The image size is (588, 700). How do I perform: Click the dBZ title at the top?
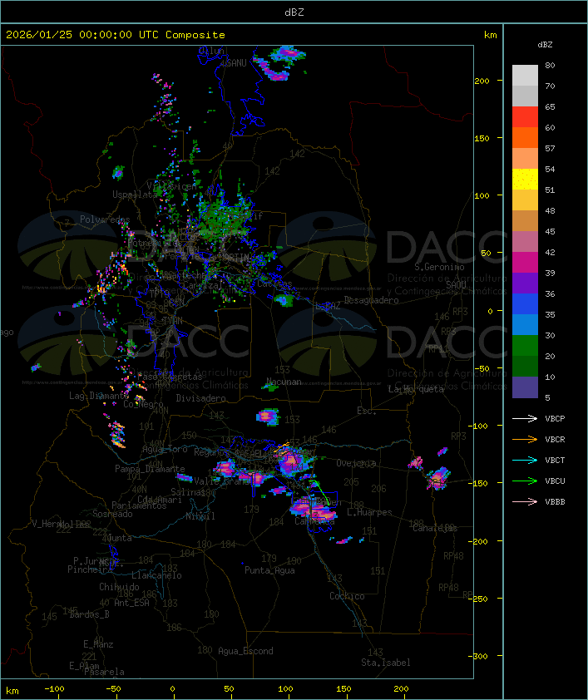coord(294,12)
